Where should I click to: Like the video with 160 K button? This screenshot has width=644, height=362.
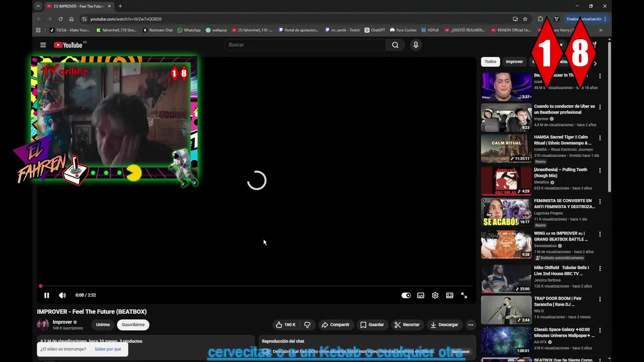[x=286, y=325]
